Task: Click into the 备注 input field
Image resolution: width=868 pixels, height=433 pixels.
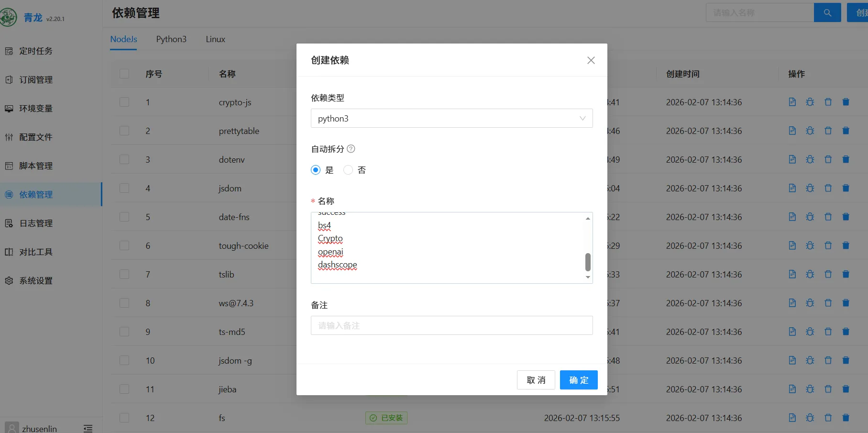Action: pyautogui.click(x=451, y=325)
